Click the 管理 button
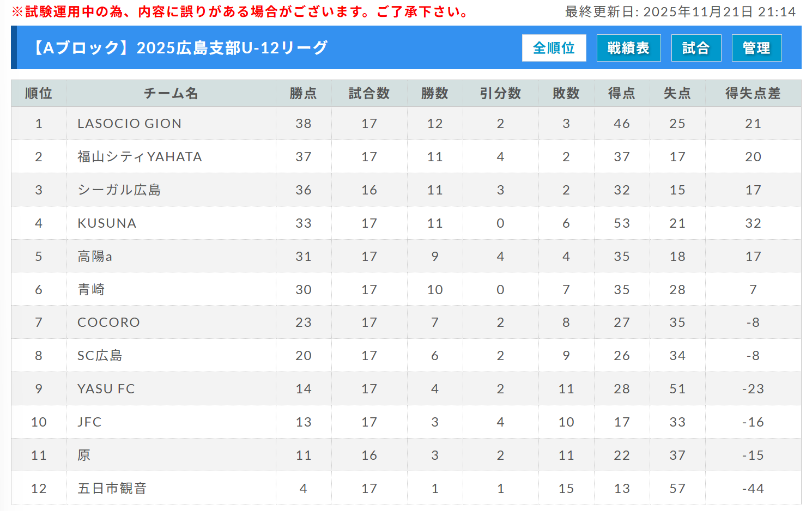This screenshot has height=511, width=812. click(x=756, y=48)
